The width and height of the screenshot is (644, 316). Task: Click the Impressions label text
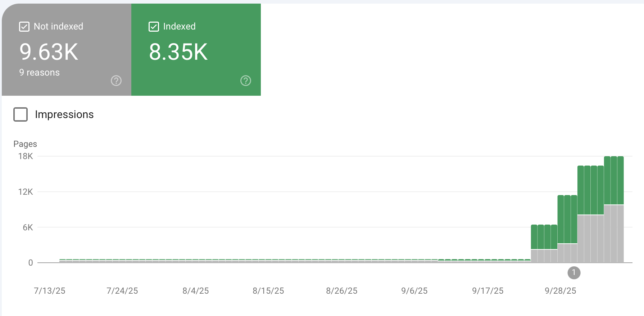(64, 114)
